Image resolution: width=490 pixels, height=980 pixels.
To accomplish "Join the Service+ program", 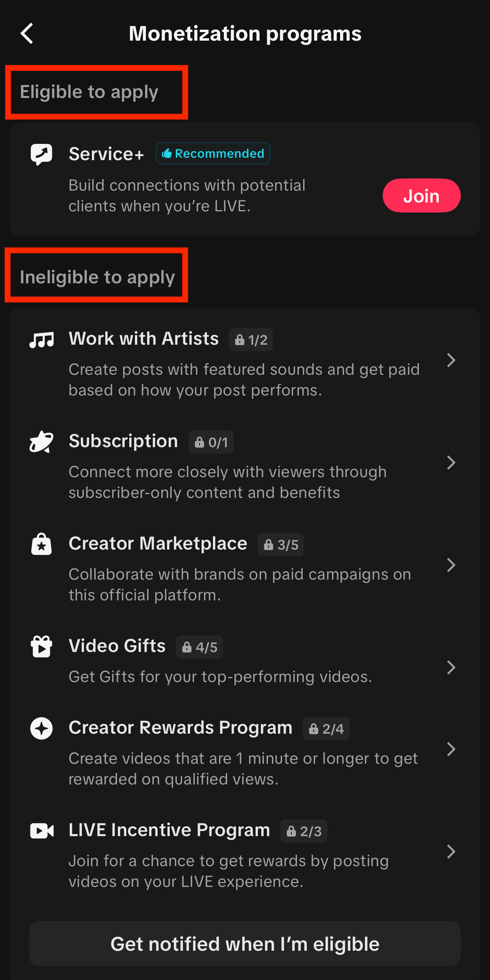I will [x=421, y=196].
